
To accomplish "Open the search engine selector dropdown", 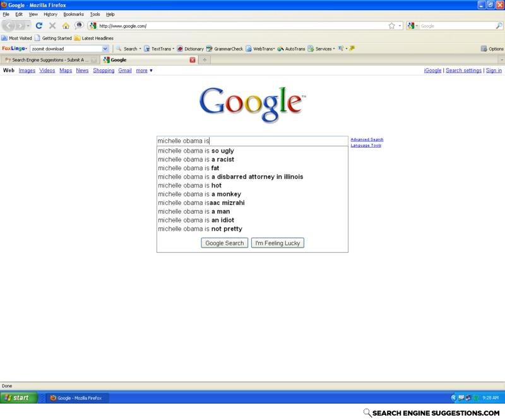I will 413,26.
